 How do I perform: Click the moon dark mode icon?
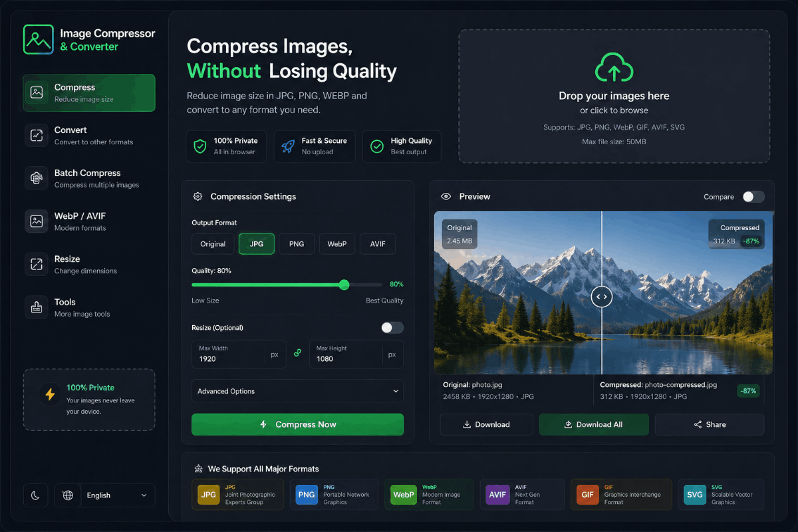click(x=35, y=495)
